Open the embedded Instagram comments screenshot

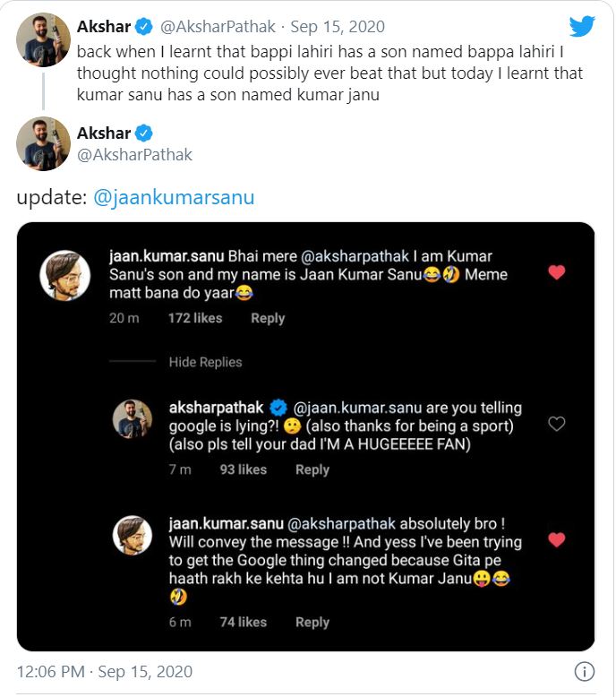coord(306,436)
